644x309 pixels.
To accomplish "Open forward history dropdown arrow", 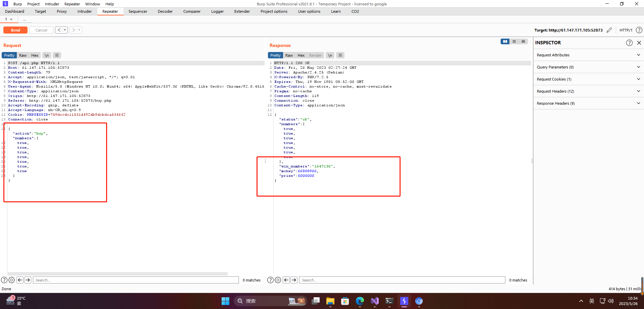I will click(x=80, y=30).
